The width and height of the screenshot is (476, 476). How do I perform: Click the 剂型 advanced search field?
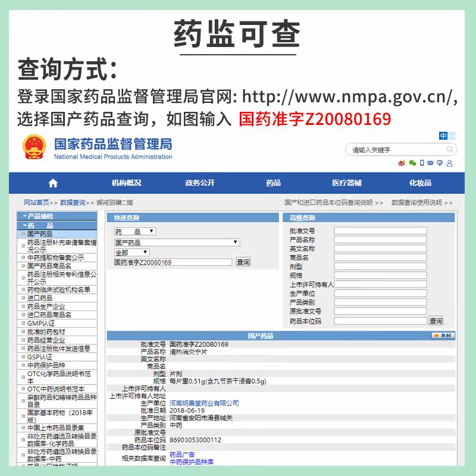coord(380,267)
